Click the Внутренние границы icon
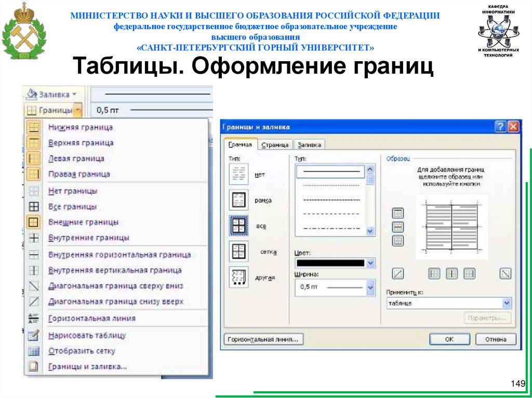 (x=34, y=238)
